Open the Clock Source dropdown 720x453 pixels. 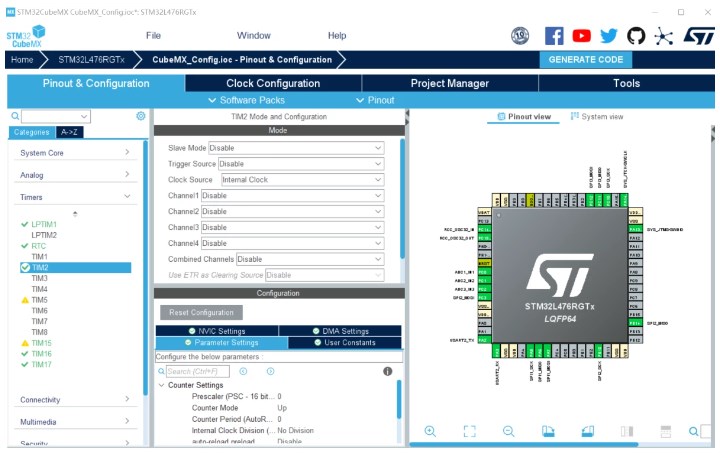point(301,179)
